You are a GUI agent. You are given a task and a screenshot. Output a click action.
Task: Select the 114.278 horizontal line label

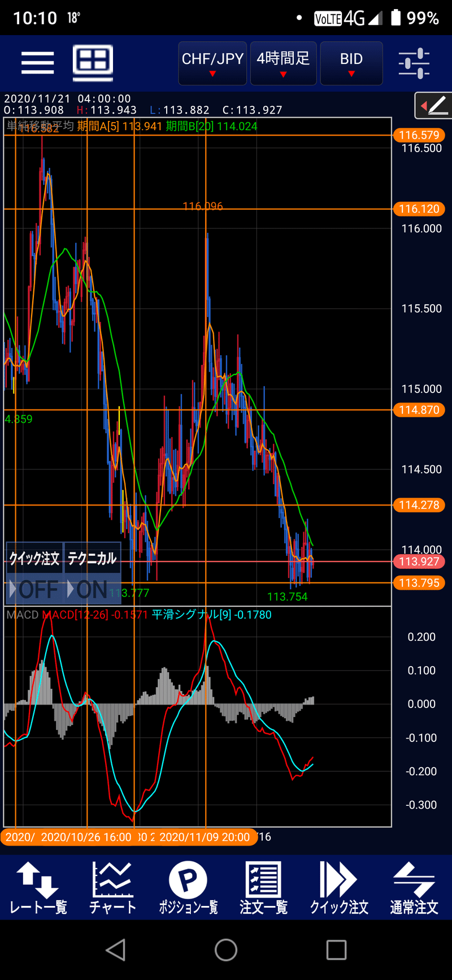point(419,505)
